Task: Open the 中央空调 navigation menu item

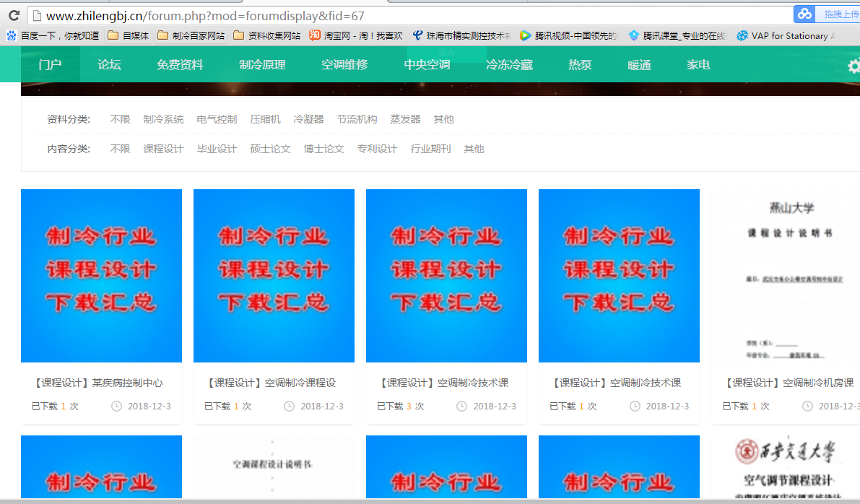Action: click(427, 65)
